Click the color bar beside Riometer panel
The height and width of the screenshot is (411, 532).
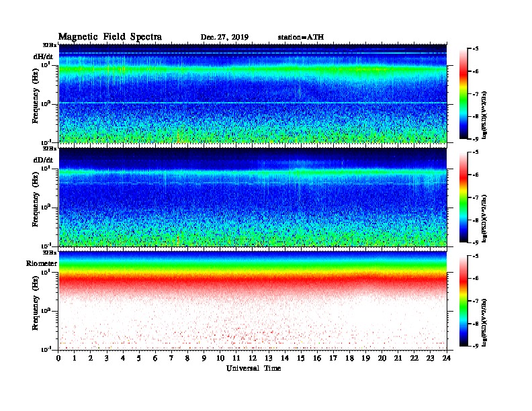(463, 300)
